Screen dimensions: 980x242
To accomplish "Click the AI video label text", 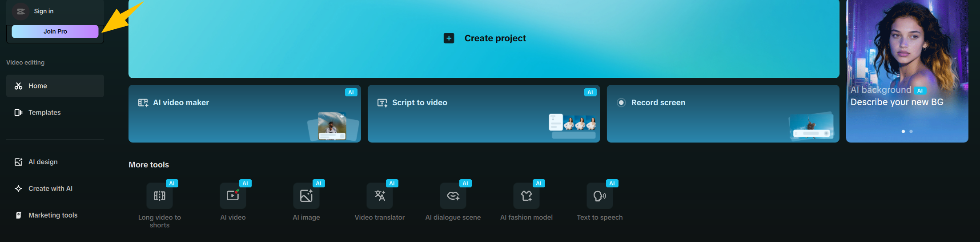I will [233, 217].
